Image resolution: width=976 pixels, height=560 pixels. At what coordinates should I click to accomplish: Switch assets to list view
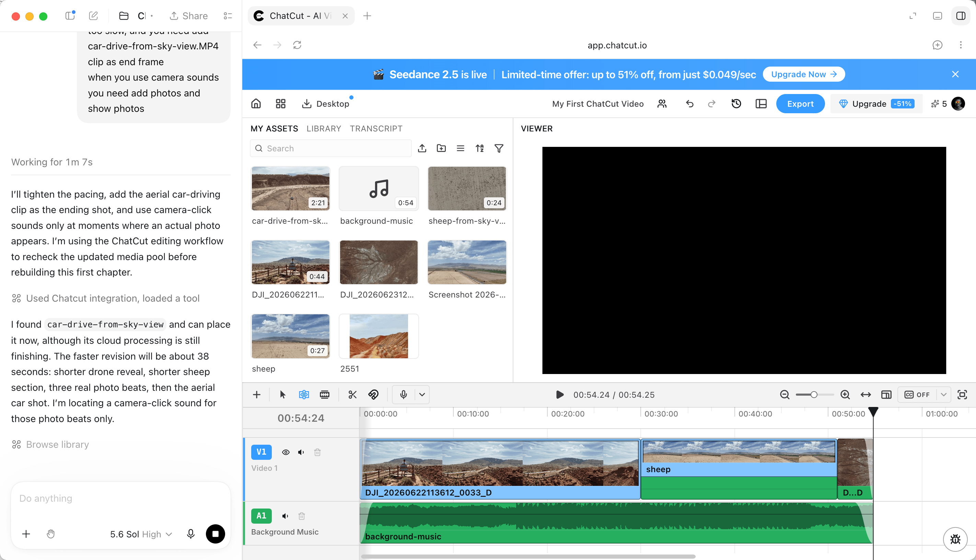[x=460, y=149]
